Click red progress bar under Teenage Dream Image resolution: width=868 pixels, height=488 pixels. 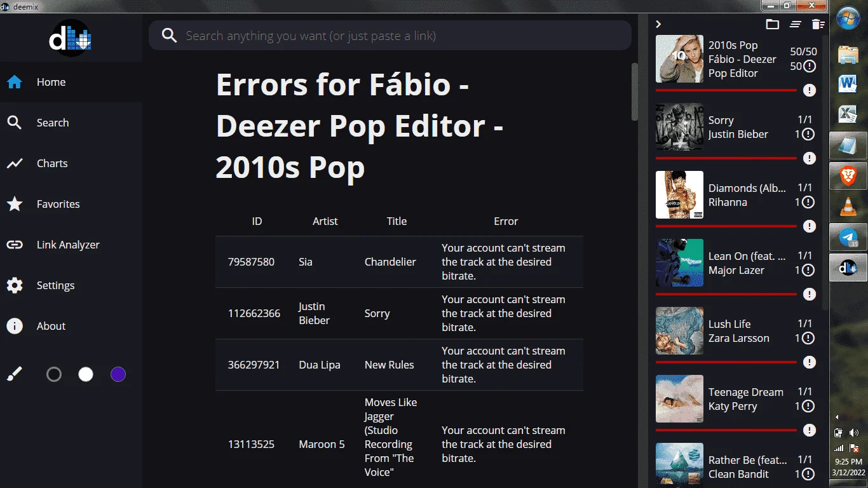tap(726, 430)
